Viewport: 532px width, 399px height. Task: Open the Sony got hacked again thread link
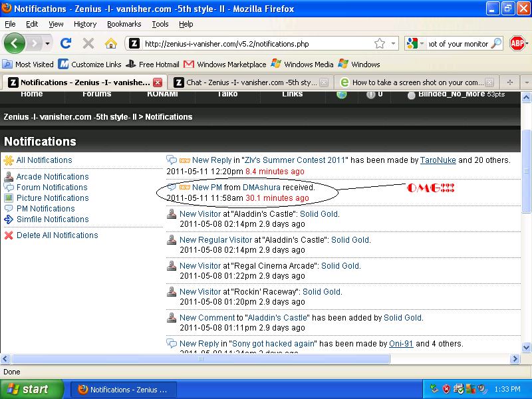(x=273, y=344)
